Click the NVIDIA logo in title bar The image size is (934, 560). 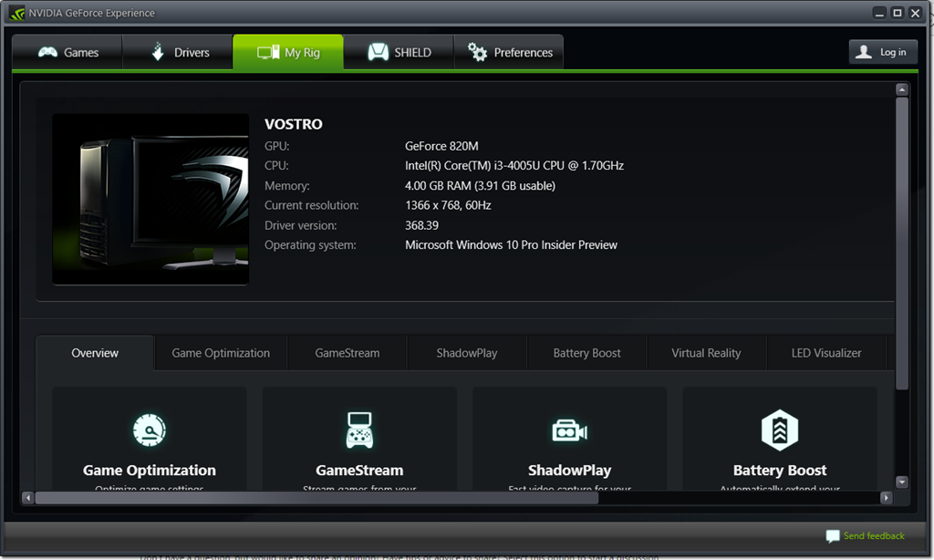click(x=16, y=13)
